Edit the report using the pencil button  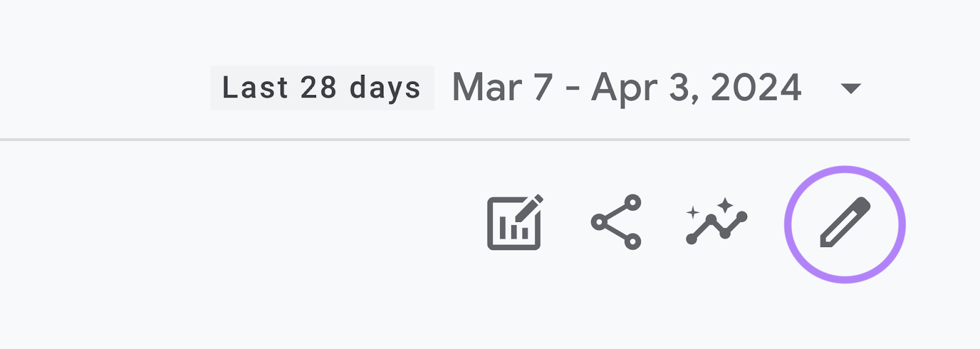[x=845, y=223]
